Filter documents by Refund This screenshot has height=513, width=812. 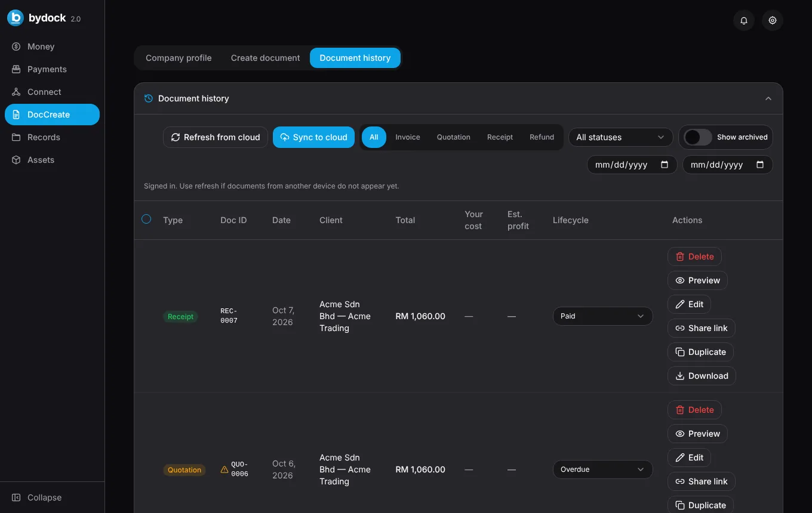click(542, 137)
